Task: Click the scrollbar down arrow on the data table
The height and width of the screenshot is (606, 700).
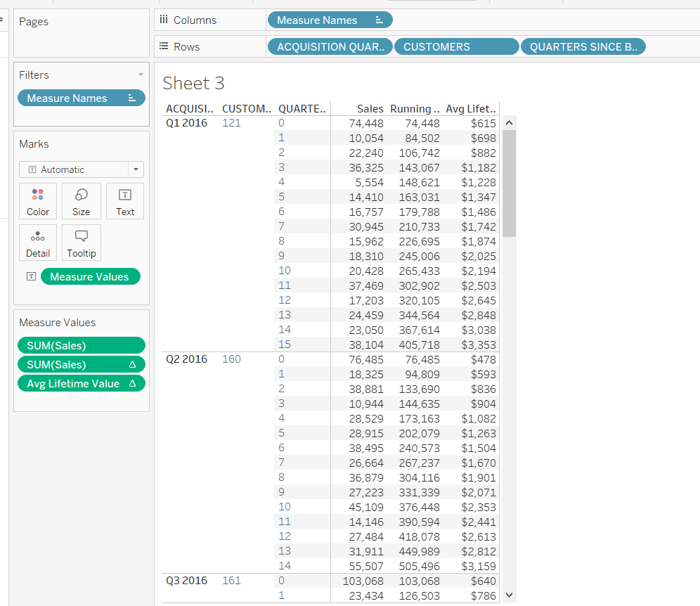Action: point(509,595)
